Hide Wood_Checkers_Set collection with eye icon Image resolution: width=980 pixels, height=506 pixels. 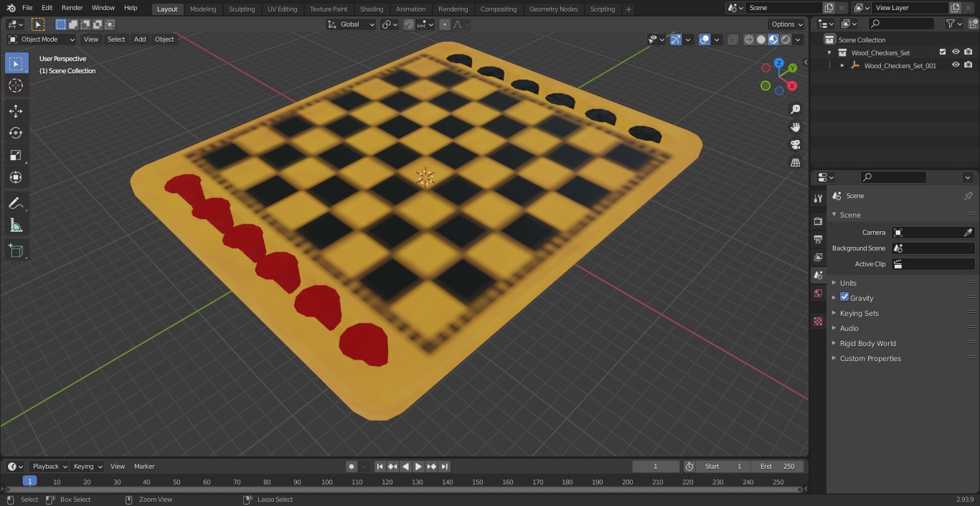956,52
